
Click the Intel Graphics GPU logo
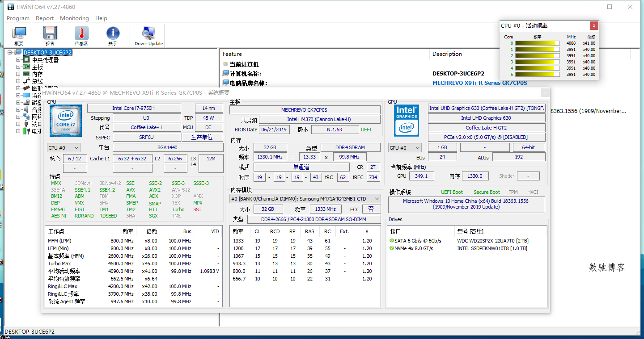(407, 121)
